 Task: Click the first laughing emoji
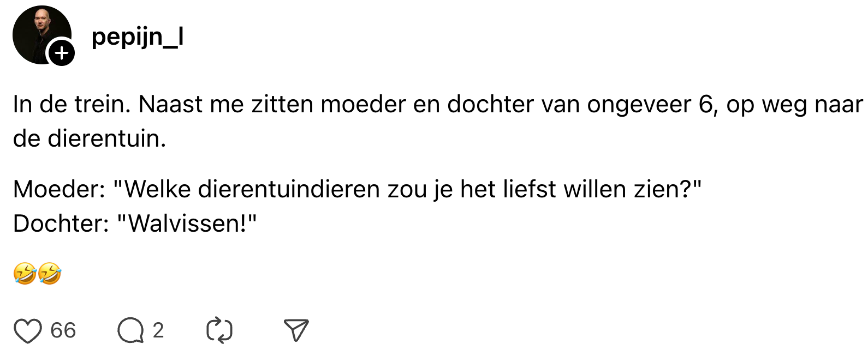pyautogui.click(x=25, y=273)
